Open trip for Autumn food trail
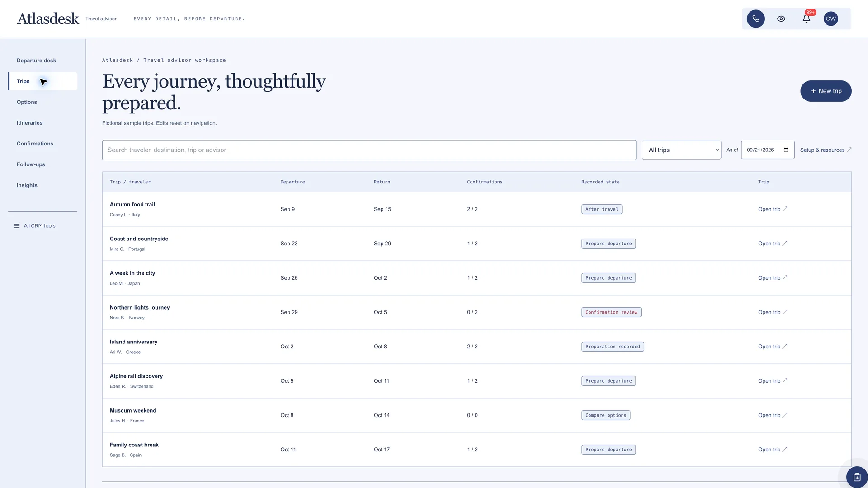 773,209
